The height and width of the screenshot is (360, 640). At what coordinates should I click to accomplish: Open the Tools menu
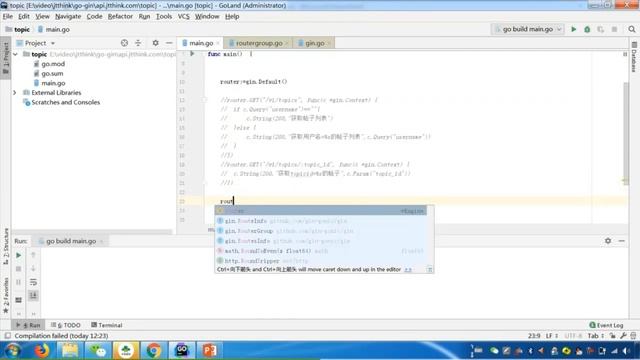[x=164, y=16]
